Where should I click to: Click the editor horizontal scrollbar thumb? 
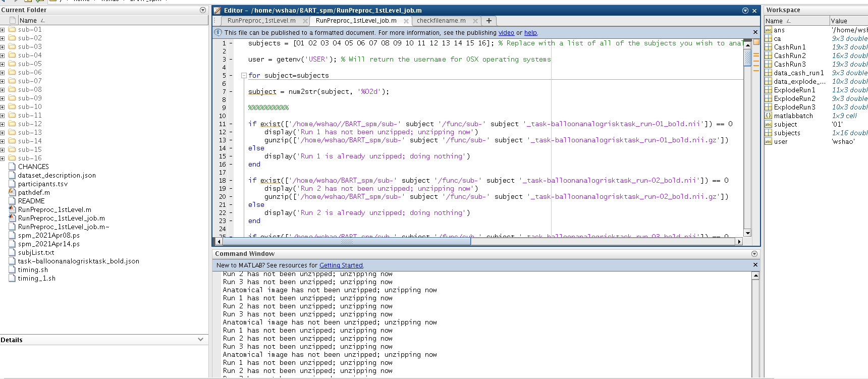pyautogui.click(x=347, y=242)
